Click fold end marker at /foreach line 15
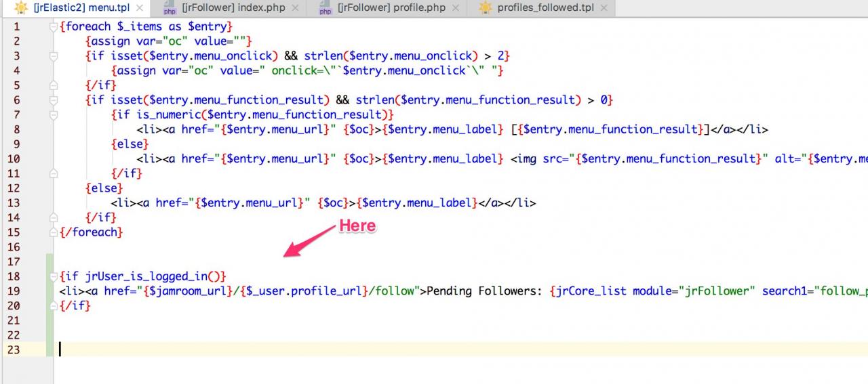This screenshot has width=868, height=384. click(x=54, y=232)
